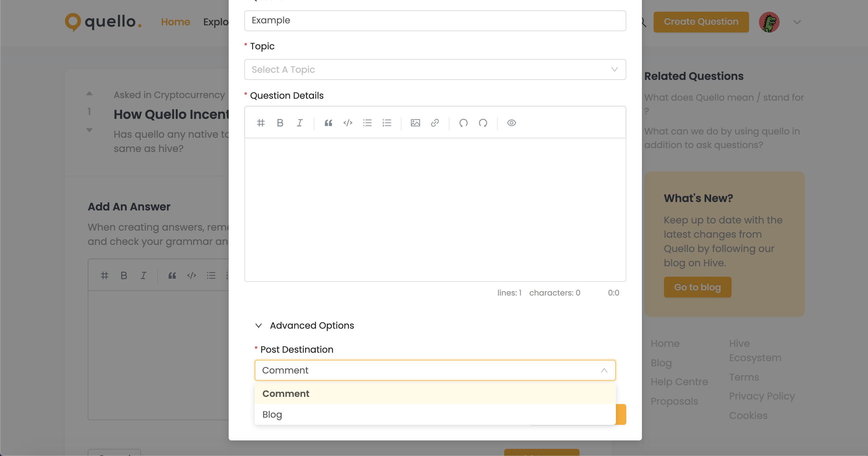This screenshot has width=868, height=456.
Task: Click italic icon in Add An Answer editor
Action: click(x=143, y=275)
